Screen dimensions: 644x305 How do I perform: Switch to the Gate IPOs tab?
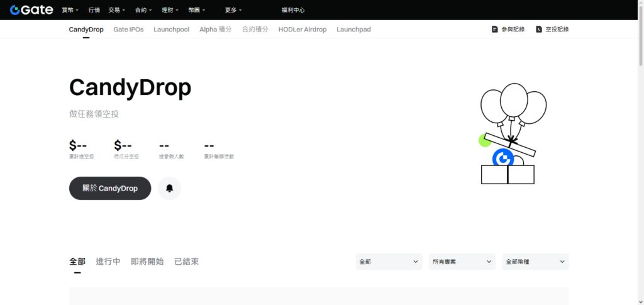128,30
